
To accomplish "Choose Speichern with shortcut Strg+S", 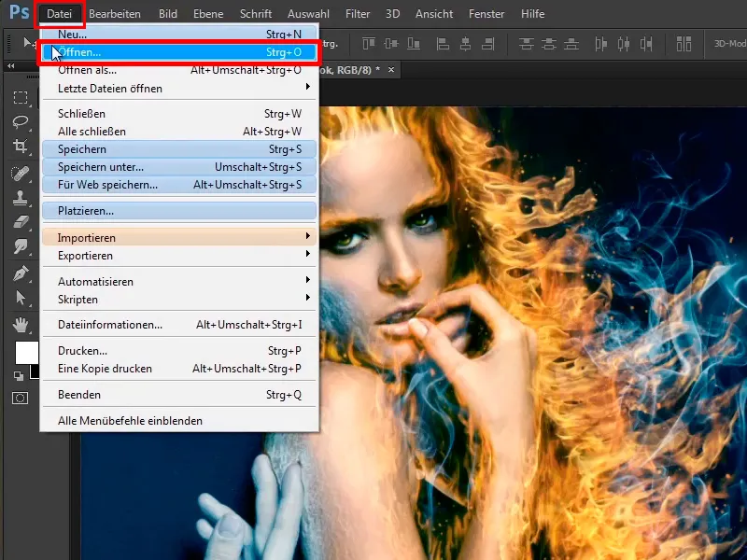I will 179,149.
